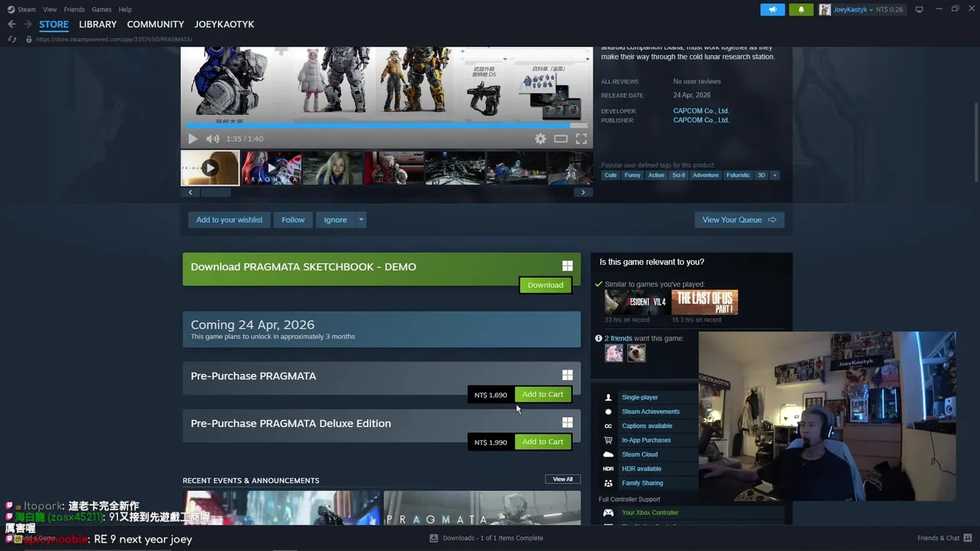Click Steam Achievements feature link
980x551 pixels.
(x=651, y=412)
